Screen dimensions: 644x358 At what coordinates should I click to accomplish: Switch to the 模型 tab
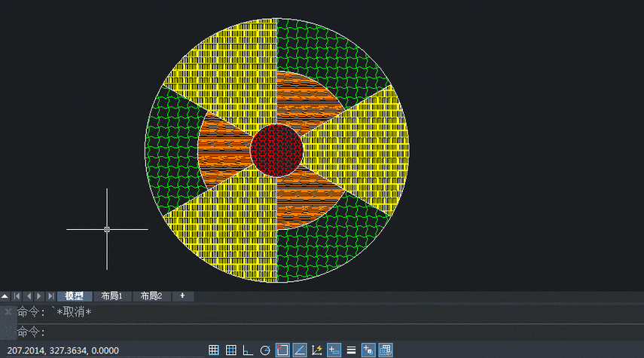point(75,296)
